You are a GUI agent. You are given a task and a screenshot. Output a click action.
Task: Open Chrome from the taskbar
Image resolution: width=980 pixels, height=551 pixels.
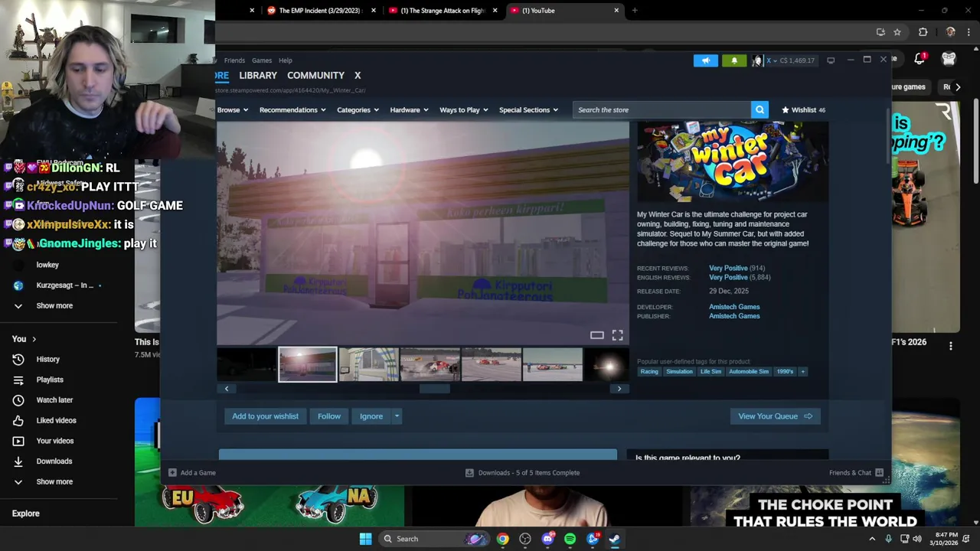(502, 539)
